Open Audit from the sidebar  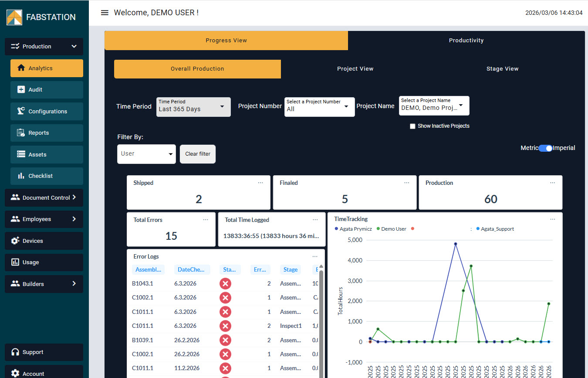click(47, 90)
